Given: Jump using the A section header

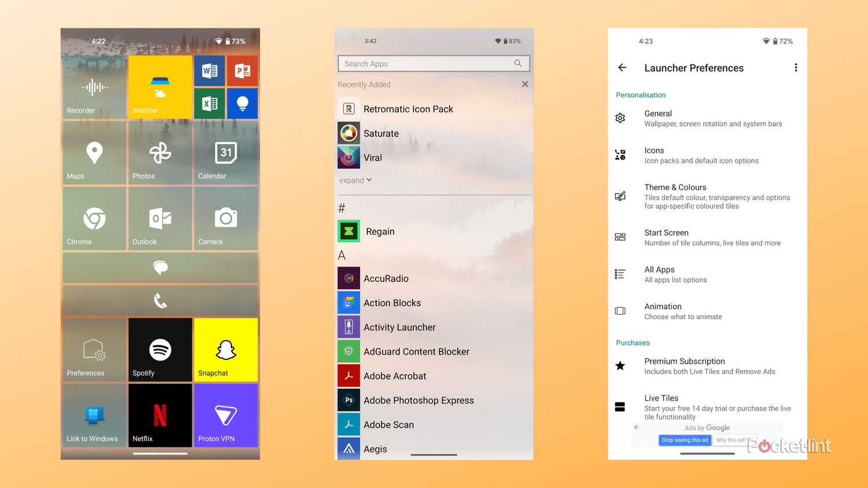Looking at the screenshot, I should tap(341, 255).
